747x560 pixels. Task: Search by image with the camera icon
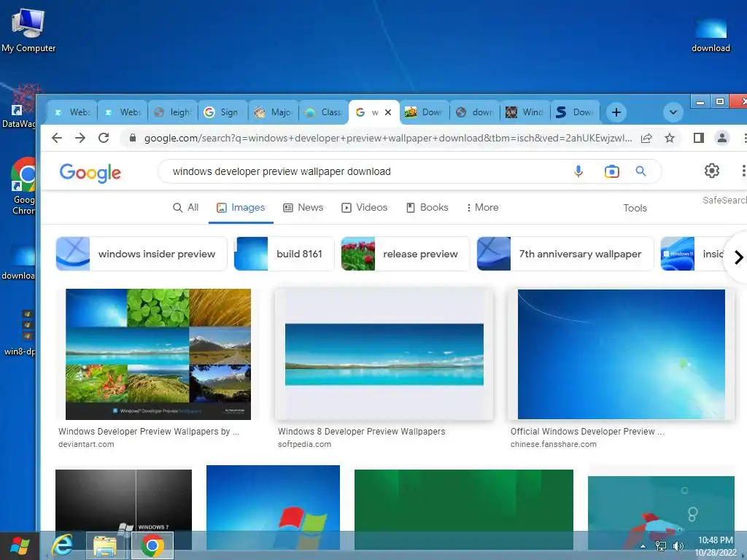click(612, 171)
